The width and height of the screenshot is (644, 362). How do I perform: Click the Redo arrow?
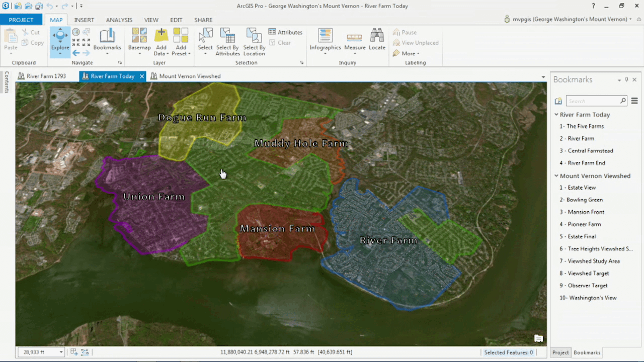tap(64, 6)
